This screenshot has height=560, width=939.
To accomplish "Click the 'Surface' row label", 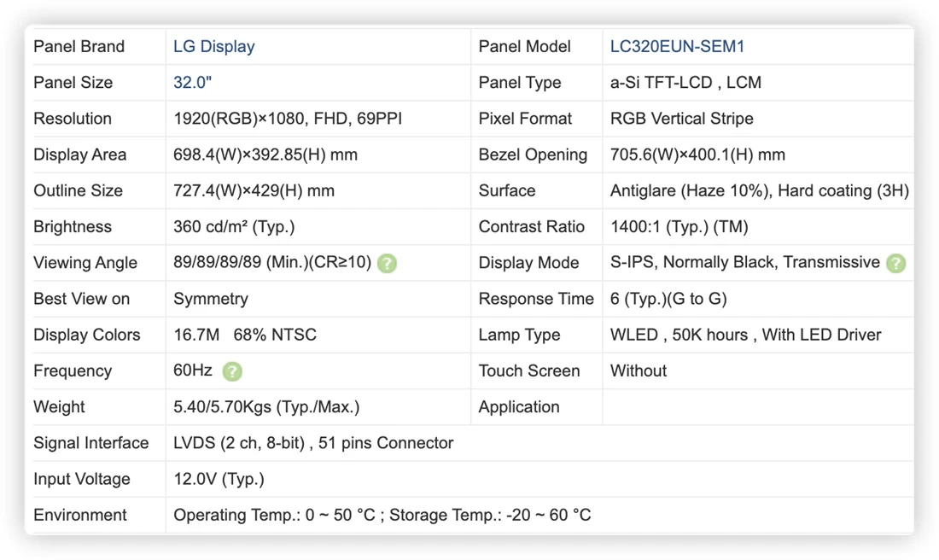I will [506, 190].
